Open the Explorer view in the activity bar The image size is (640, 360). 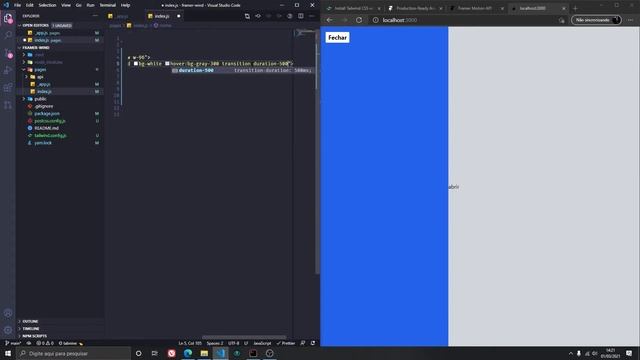[8, 18]
